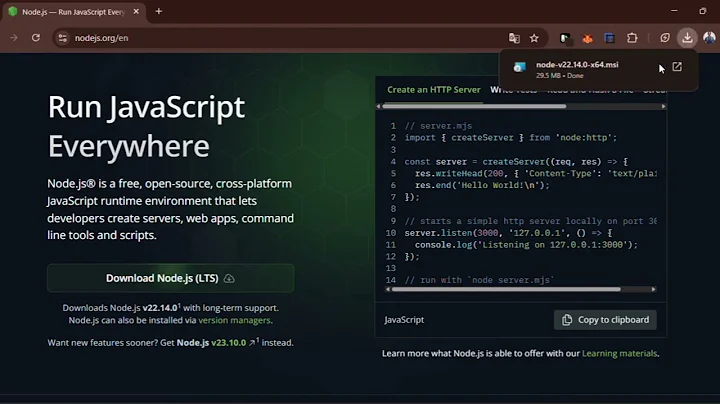
Task: Select the Node.js — Run JavaScript tab
Action: click(x=74, y=12)
